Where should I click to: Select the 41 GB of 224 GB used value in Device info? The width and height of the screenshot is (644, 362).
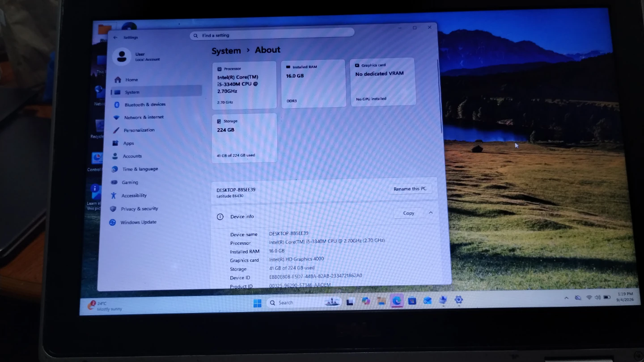pyautogui.click(x=292, y=268)
